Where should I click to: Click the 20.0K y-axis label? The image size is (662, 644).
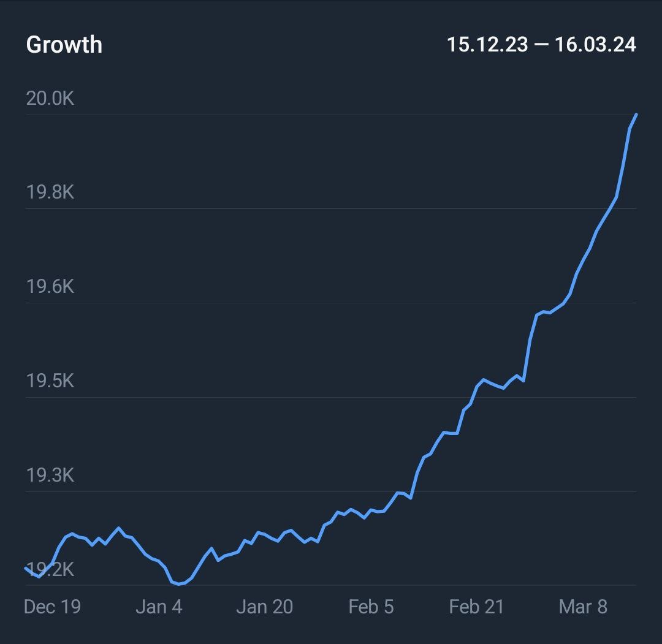click(50, 98)
